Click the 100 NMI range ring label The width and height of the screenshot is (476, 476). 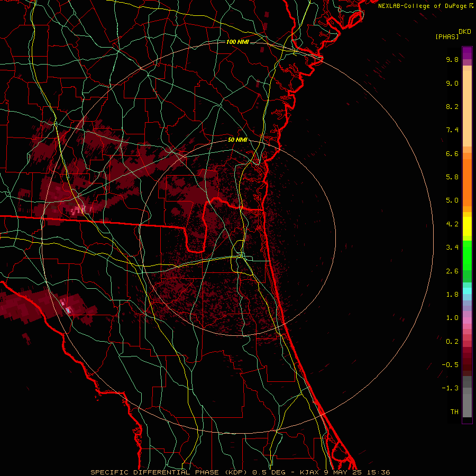pyautogui.click(x=237, y=42)
